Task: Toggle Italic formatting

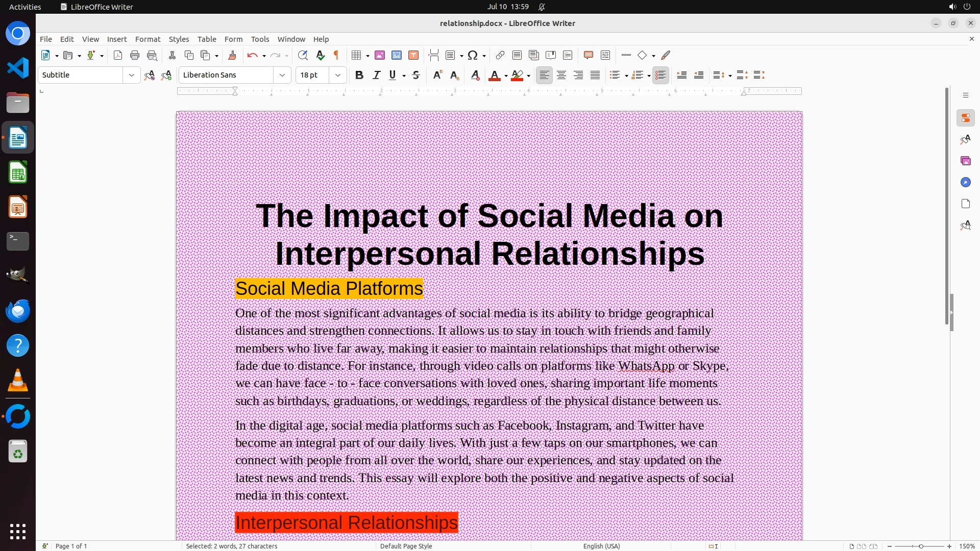Action: point(376,75)
